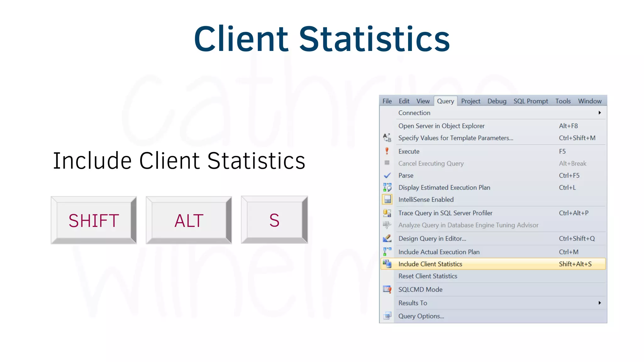644x362 pixels.
Task: Click the Query menu tab
Action: pos(445,101)
